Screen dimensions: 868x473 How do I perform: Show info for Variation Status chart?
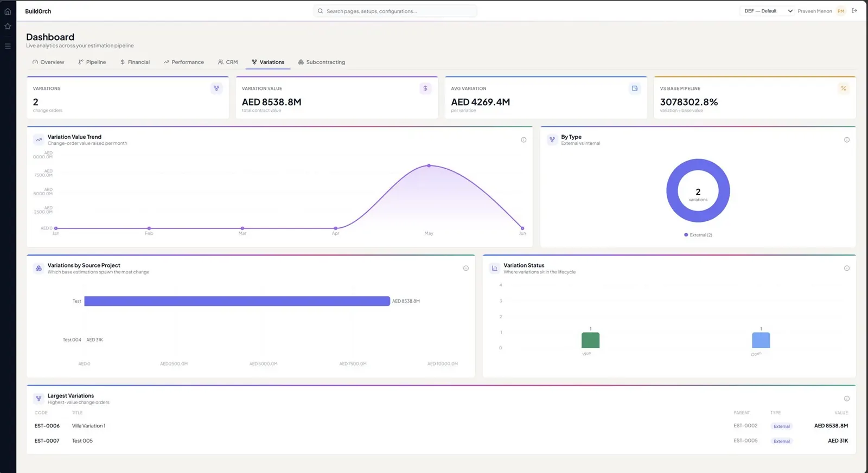click(847, 269)
